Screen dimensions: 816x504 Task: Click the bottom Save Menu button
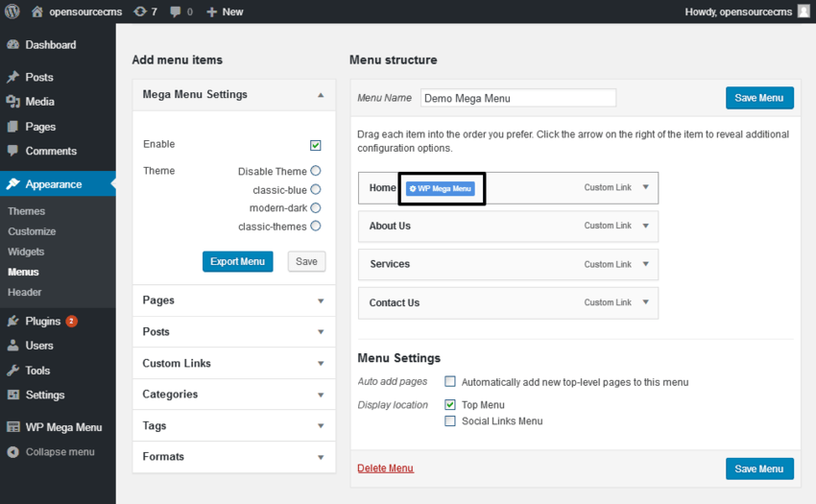coord(759,468)
